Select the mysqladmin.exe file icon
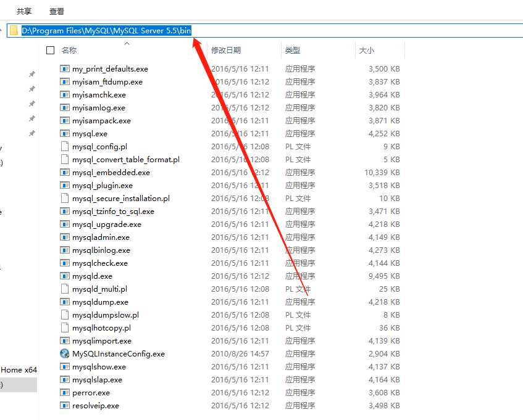Viewport: 523px width, 420px height. [x=65, y=237]
